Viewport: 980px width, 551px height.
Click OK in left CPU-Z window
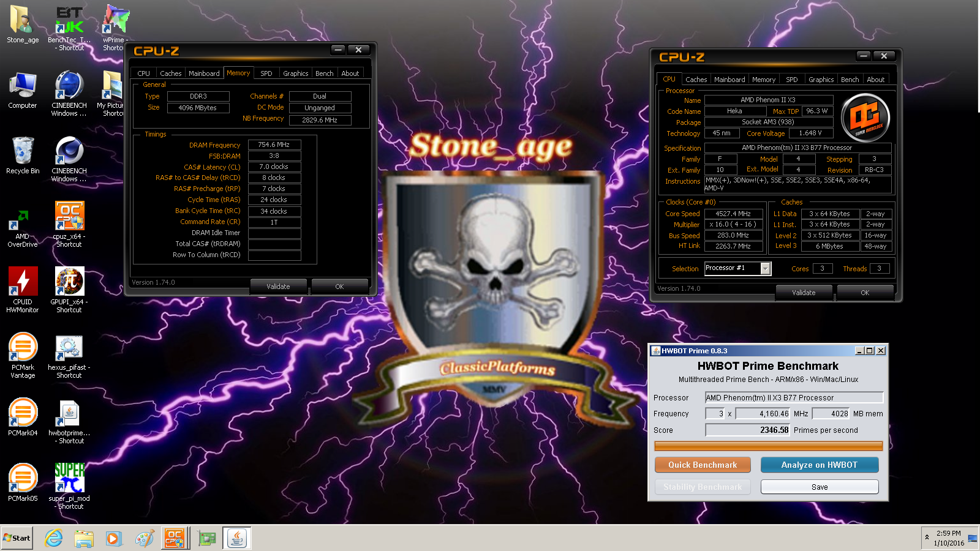pos(339,287)
